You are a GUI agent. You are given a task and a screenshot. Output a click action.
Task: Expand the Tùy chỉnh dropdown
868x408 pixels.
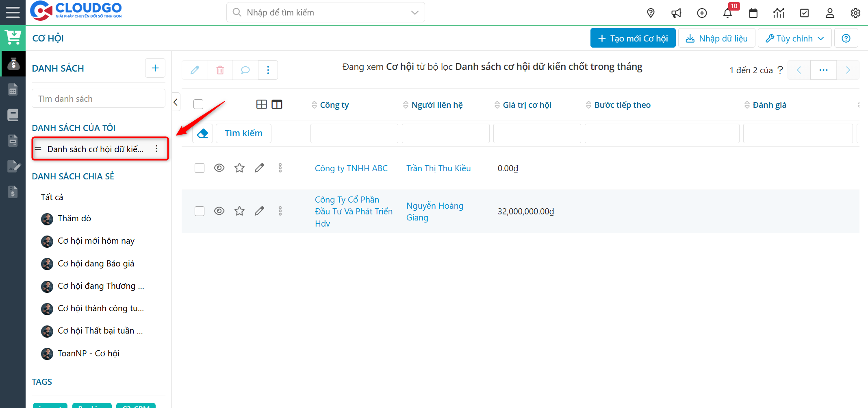(x=794, y=38)
